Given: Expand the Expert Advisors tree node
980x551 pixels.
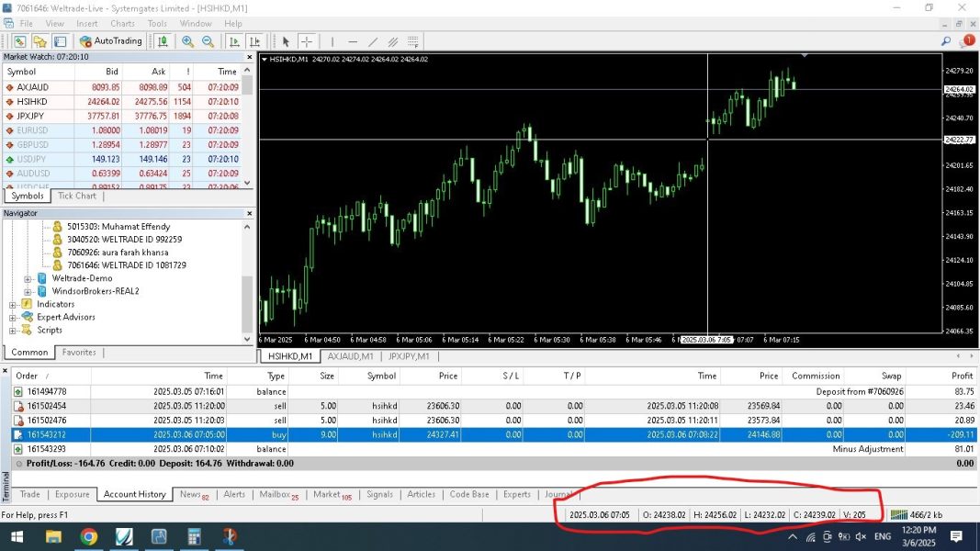Looking at the screenshot, I should [14, 318].
